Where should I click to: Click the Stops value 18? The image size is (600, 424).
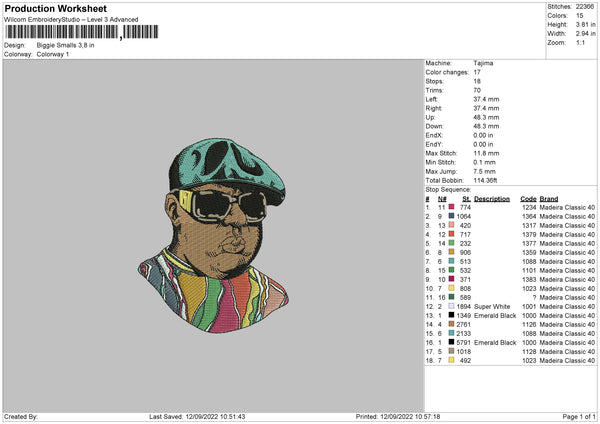tap(477, 81)
